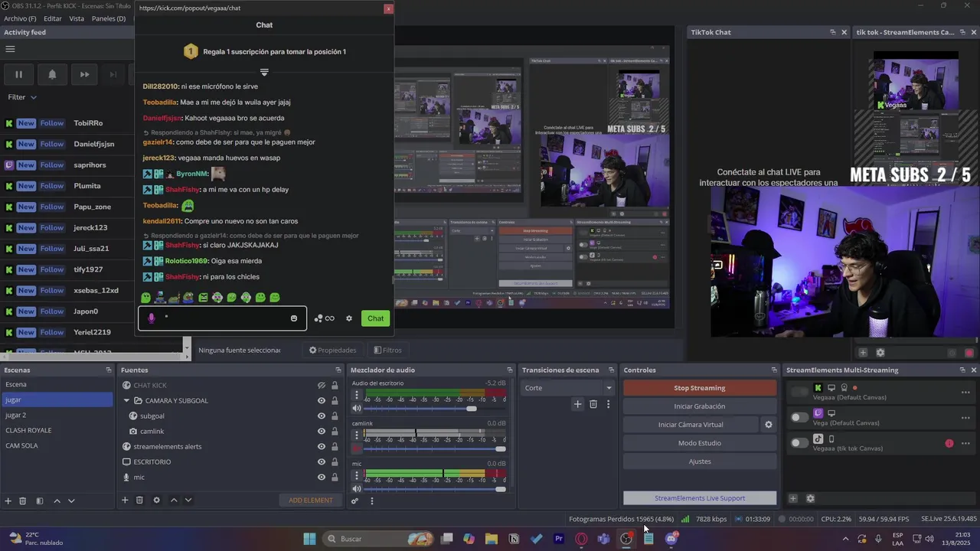Open source properties gear in Fuentes
Screen dimensions: 980x551
pyautogui.click(x=157, y=500)
